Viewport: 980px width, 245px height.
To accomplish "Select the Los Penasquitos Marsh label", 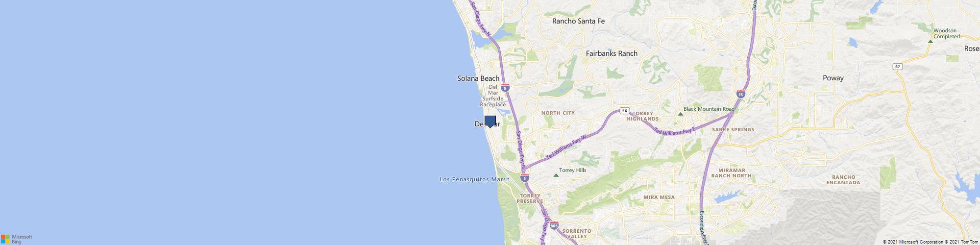I will pyautogui.click(x=475, y=179).
